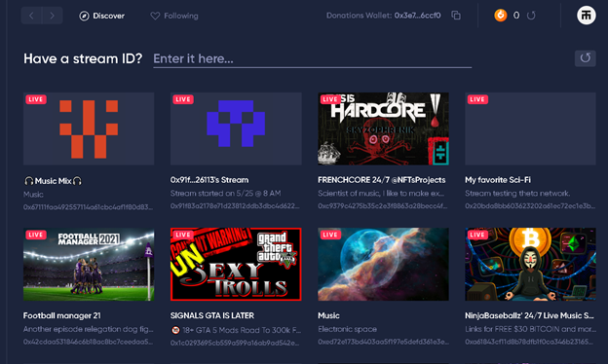Click the address starting 0x42cdaa531846
Viewport: 608px width, 364px height.
coord(88,342)
